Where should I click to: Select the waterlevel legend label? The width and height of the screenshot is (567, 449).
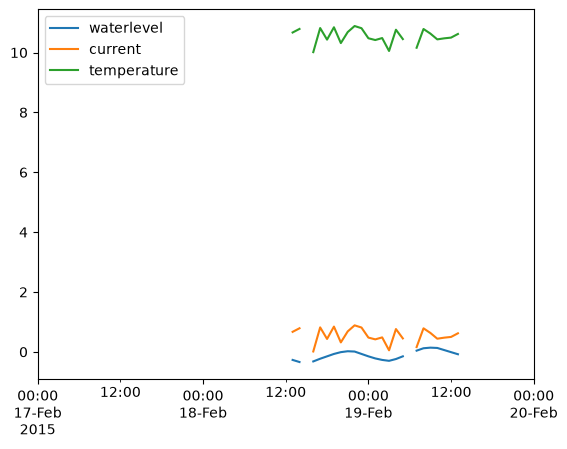pos(126,28)
